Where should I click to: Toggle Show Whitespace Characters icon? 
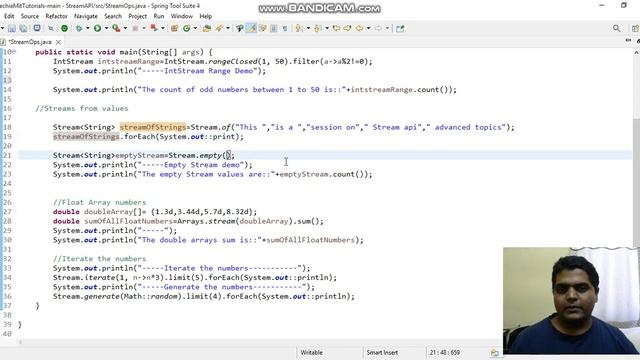pos(285,28)
